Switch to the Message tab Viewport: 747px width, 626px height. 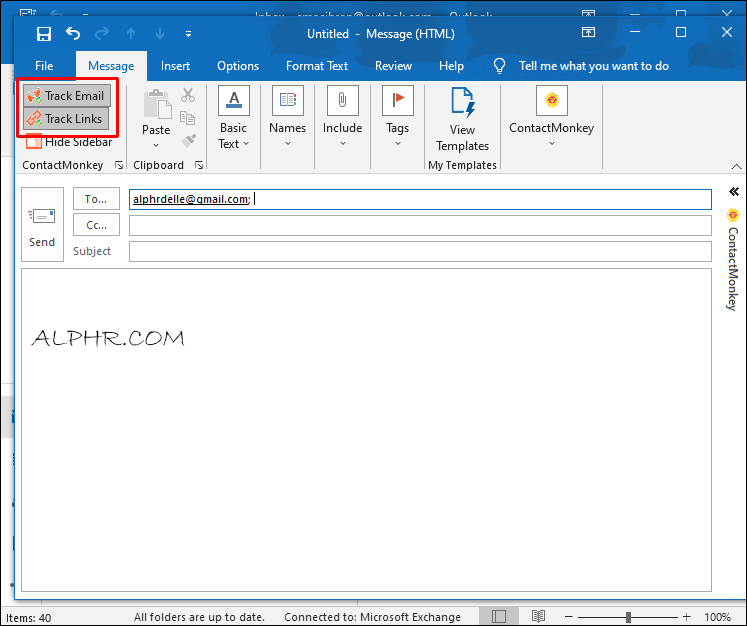click(111, 66)
